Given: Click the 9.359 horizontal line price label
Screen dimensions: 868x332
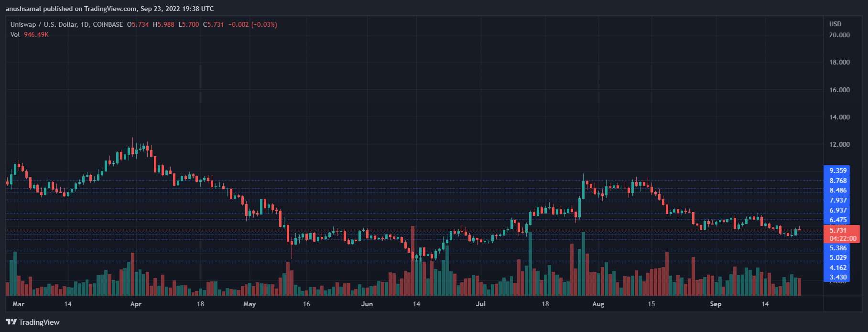Looking at the screenshot, I should point(838,171).
